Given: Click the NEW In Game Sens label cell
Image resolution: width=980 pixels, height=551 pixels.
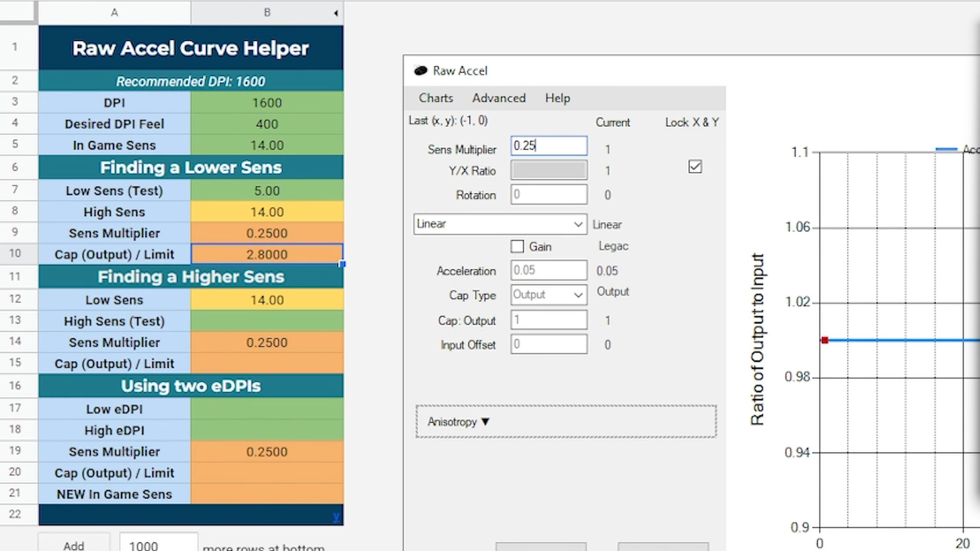Looking at the screenshot, I should point(115,494).
